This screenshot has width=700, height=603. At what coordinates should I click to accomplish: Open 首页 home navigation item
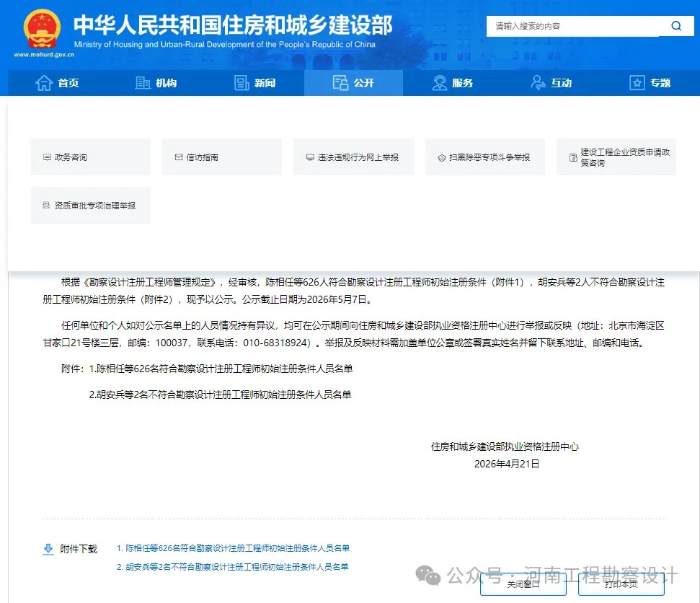58,83
